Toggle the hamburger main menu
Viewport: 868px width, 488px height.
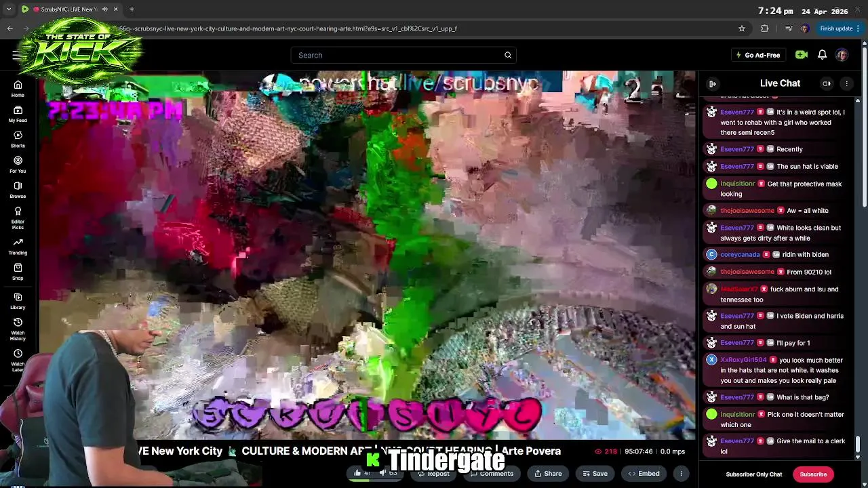point(16,55)
